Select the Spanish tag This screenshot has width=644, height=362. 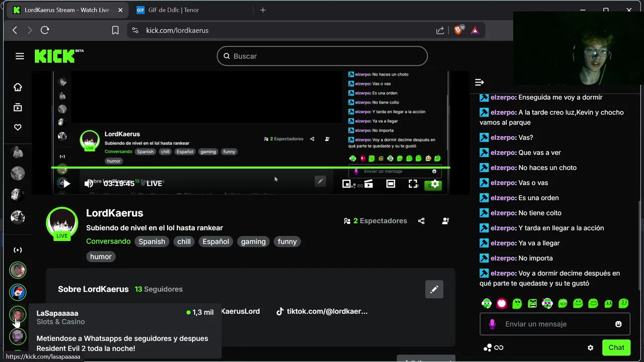coord(152,242)
